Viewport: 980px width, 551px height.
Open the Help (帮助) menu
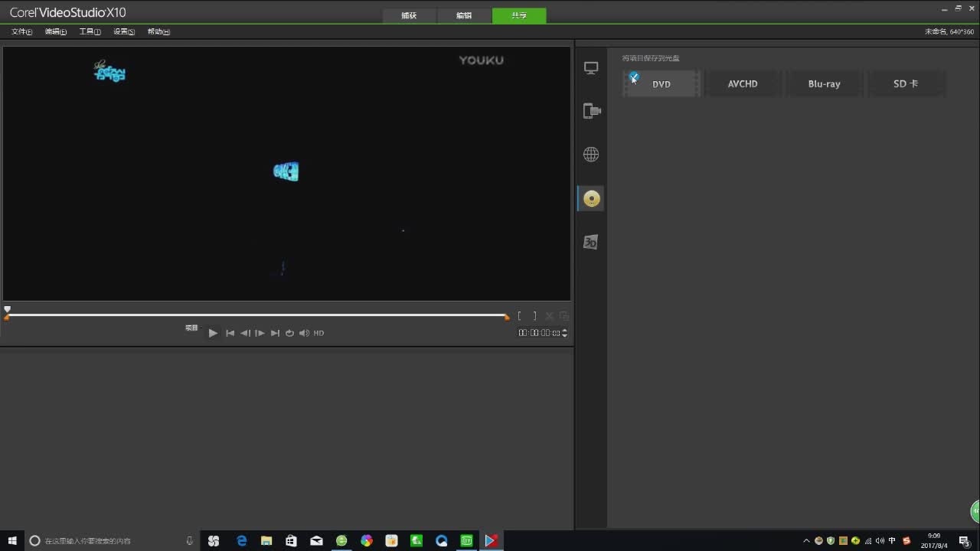(x=158, y=31)
